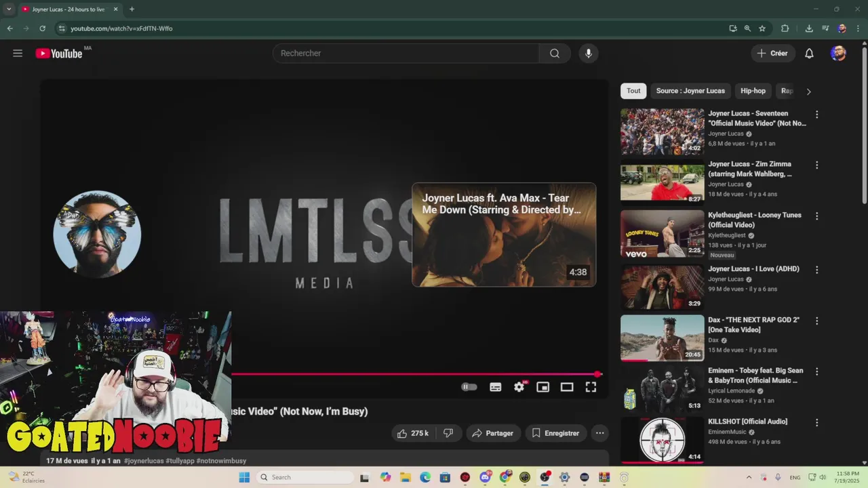Screen dimensions: 868x488
Task: Bookmark this page with star icon
Action: pos(762,28)
